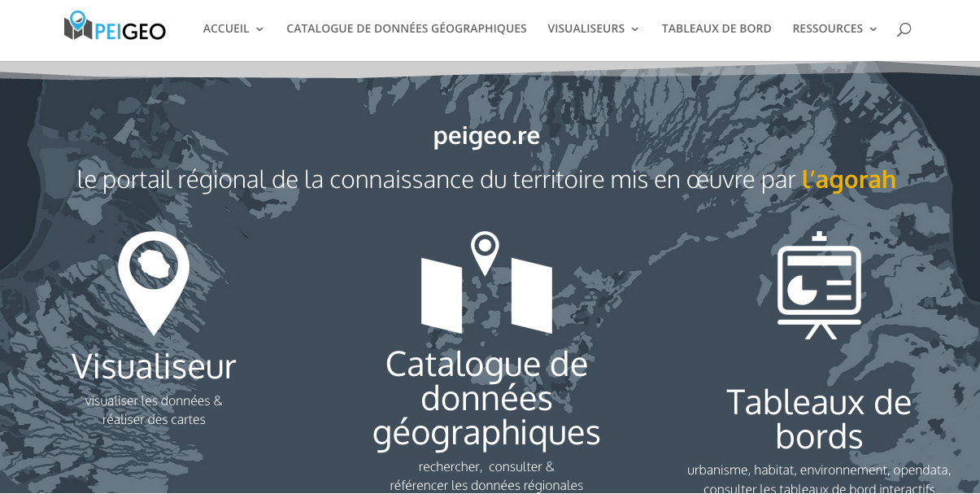Screen dimensions: 980x494
Task: Expand the chevron next to ACCUEIL
Action: coord(260,29)
